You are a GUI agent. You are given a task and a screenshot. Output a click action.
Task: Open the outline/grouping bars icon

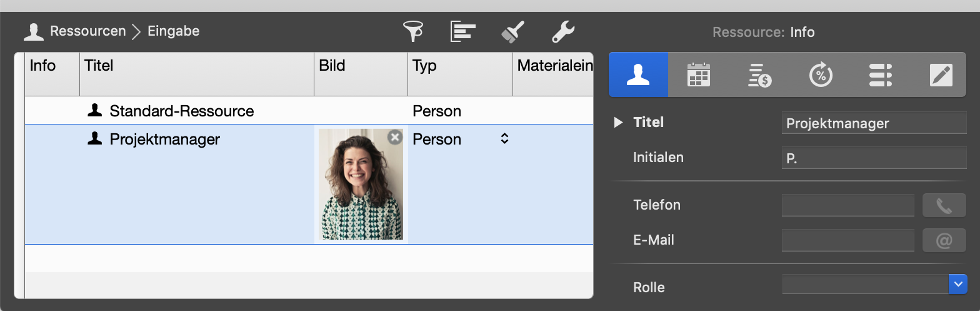pos(463,31)
